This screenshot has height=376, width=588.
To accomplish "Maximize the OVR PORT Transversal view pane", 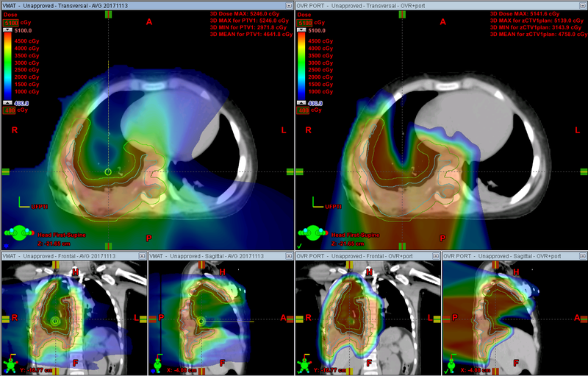I will point(583,6).
